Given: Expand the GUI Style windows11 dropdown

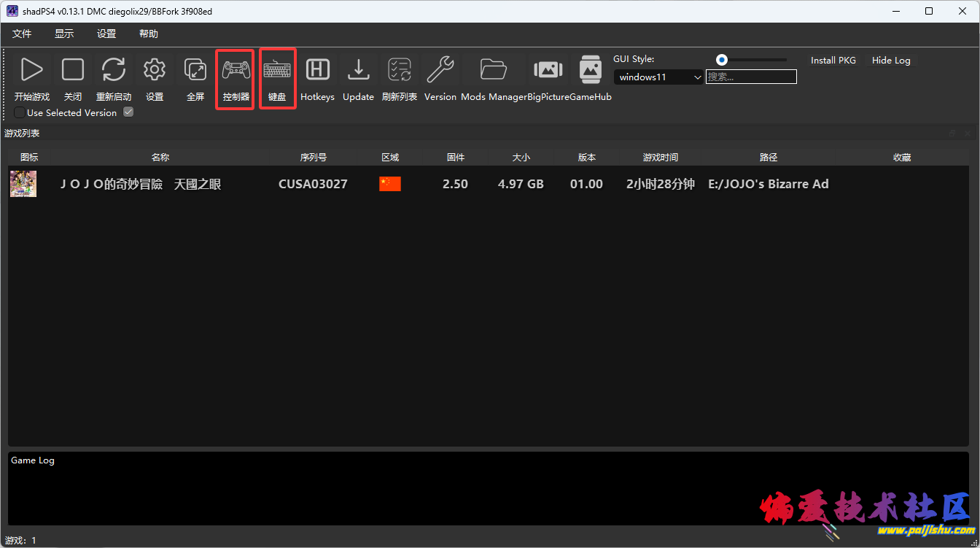Looking at the screenshot, I should (658, 77).
